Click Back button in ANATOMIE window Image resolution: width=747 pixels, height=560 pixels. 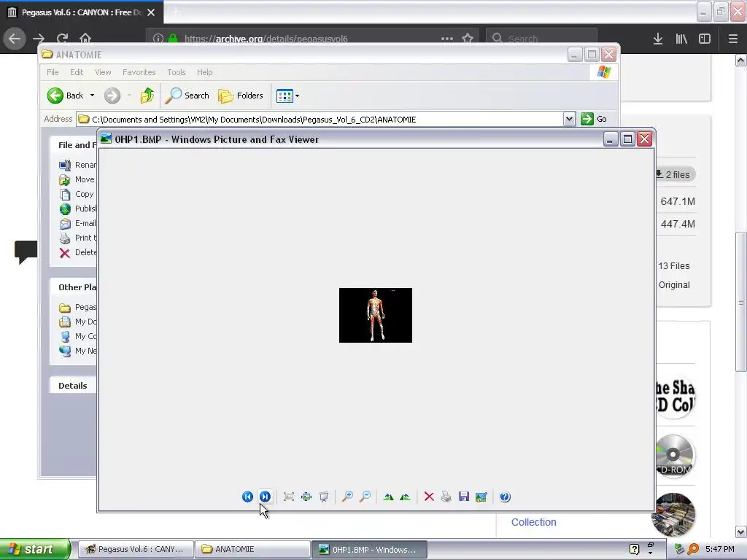coord(66,96)
